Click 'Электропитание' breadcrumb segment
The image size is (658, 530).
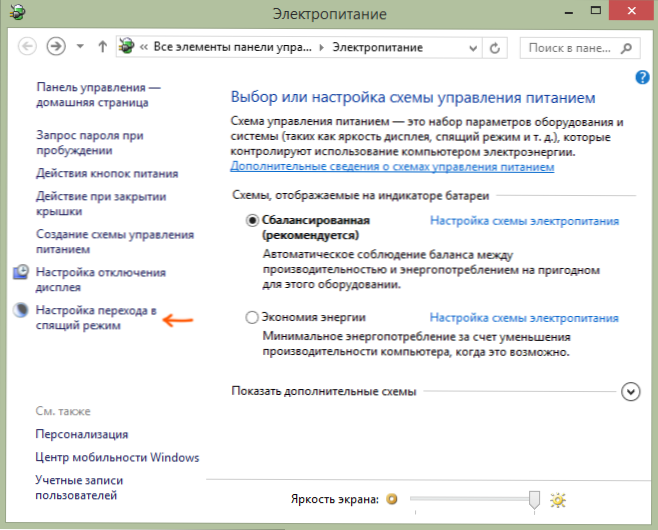377,47
